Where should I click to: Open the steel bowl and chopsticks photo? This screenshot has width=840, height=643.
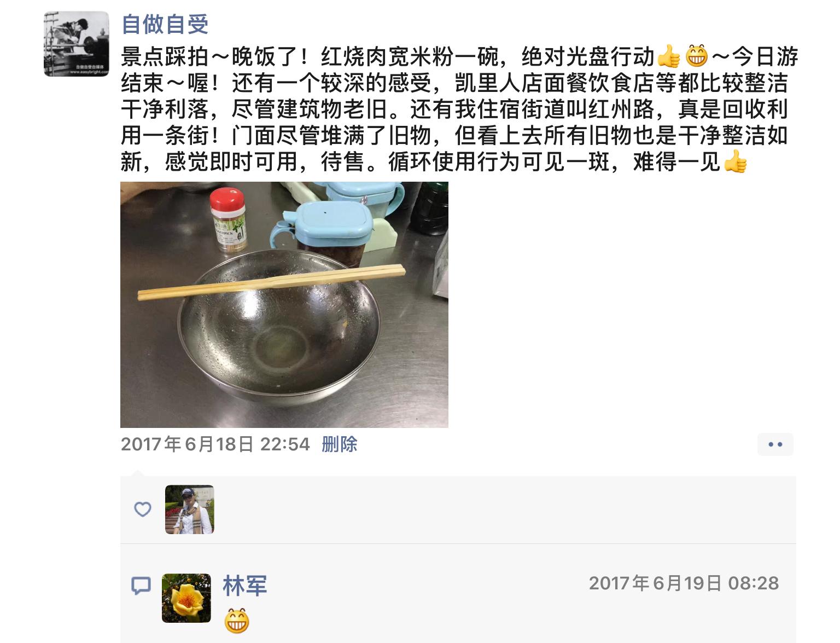tap(284, 305)
